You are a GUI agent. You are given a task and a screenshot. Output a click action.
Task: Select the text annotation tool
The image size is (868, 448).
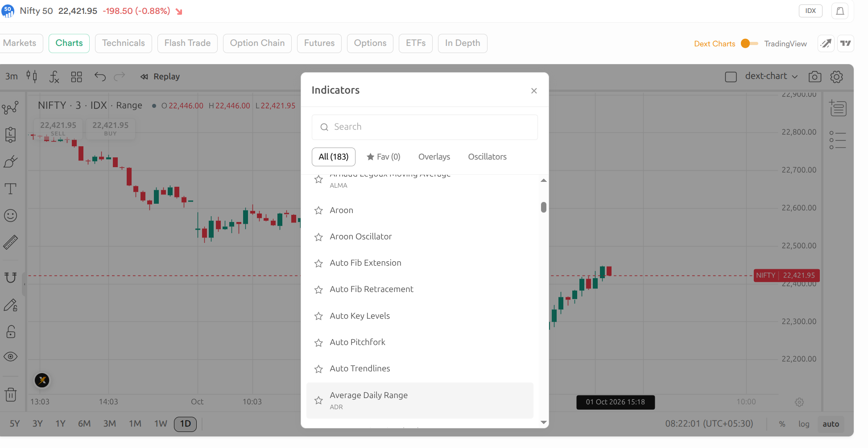10,189
